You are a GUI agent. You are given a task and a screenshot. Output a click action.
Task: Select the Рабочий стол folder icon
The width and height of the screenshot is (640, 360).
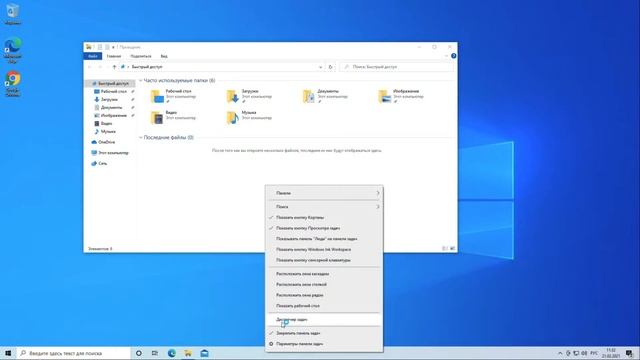coord(158,96)
